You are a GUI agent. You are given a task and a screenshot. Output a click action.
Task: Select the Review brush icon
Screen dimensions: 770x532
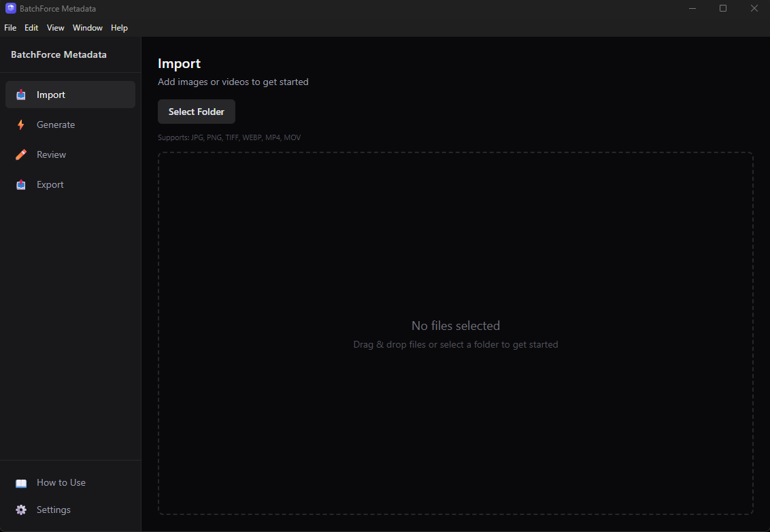(20, 154)
